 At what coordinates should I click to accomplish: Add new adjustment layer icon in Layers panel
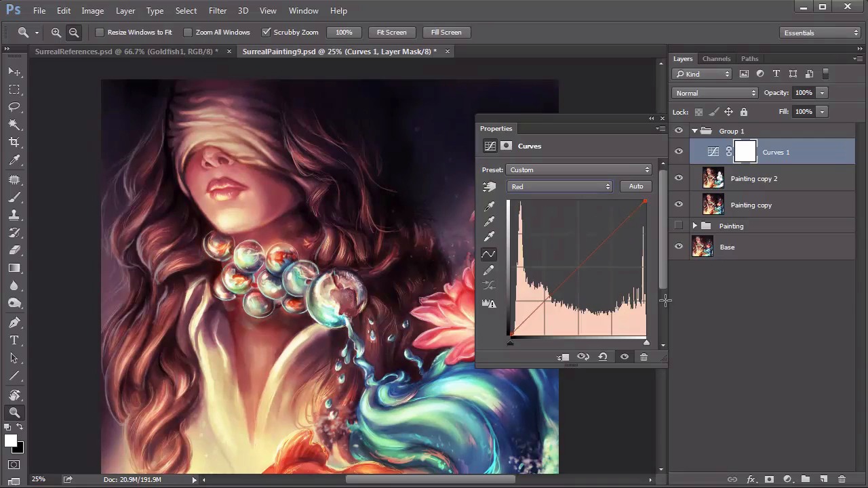[787, 479]
